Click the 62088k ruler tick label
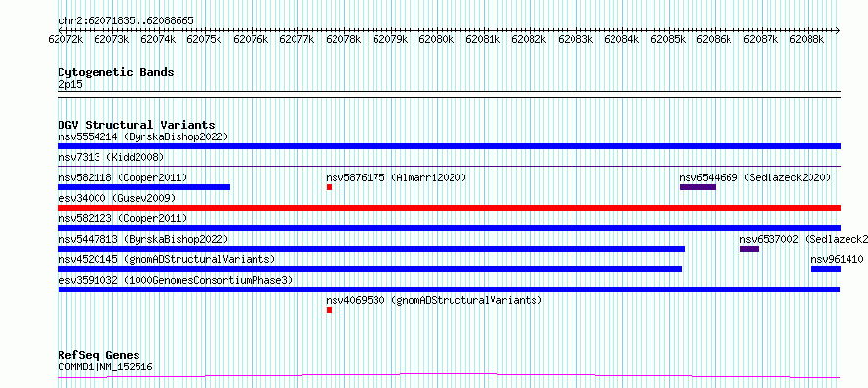 pos(807,39)
